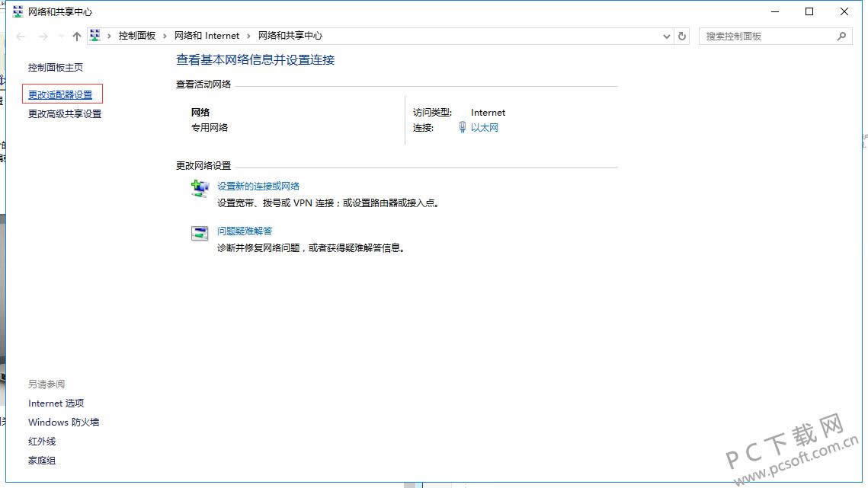Open 更改高级共享设置 link
This screenshot has height=488, width=868.
tap(65, 114)
